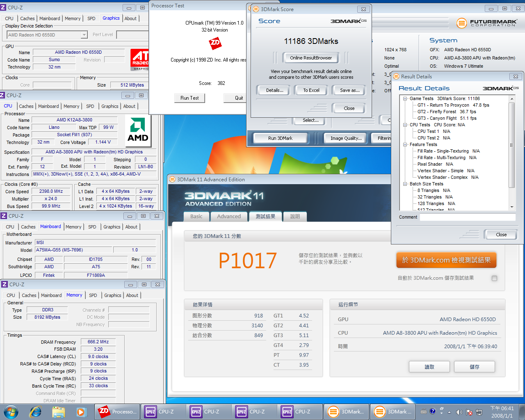Select GT2 - Firefly Forest row

click(447, 112)
